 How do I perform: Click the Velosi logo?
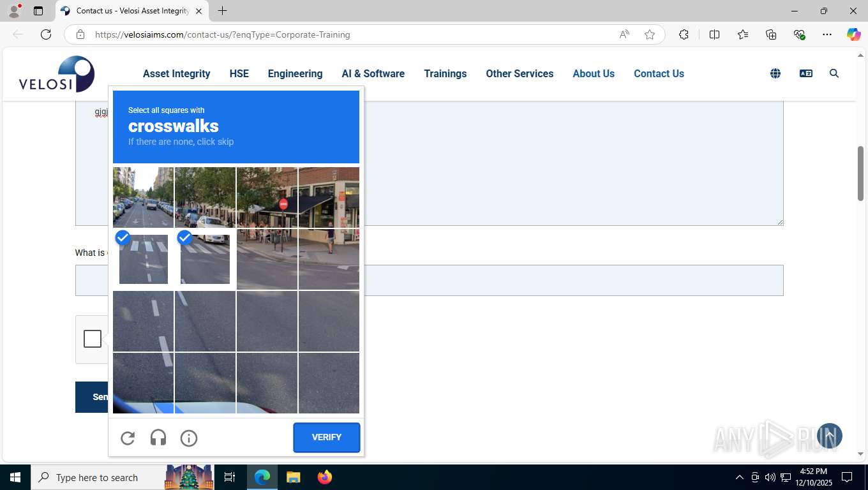57,74
